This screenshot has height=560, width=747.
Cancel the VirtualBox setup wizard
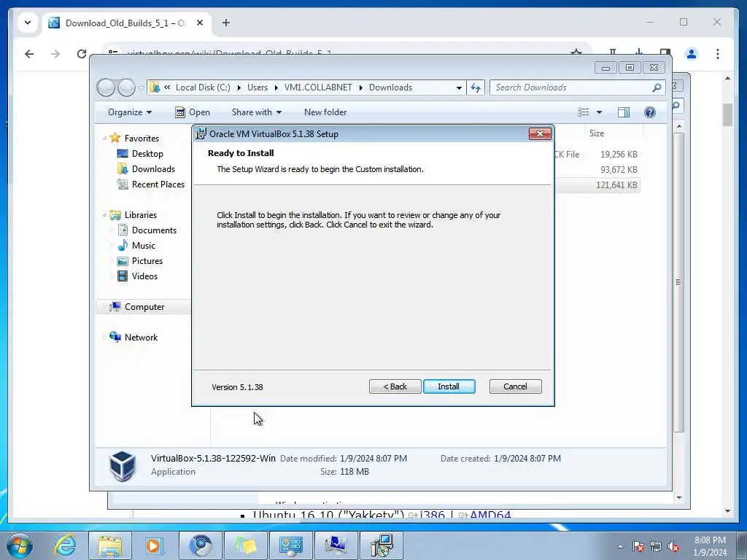point(515,386)
